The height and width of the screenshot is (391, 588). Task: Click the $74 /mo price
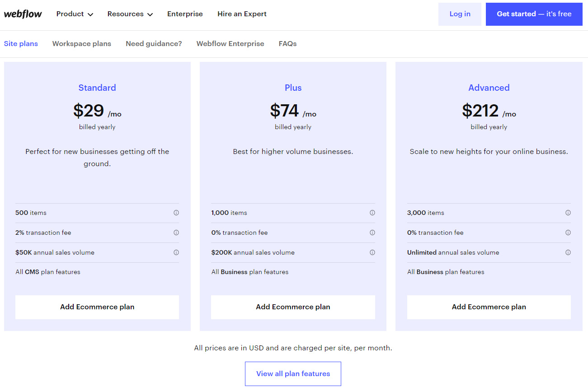point(293,111)
